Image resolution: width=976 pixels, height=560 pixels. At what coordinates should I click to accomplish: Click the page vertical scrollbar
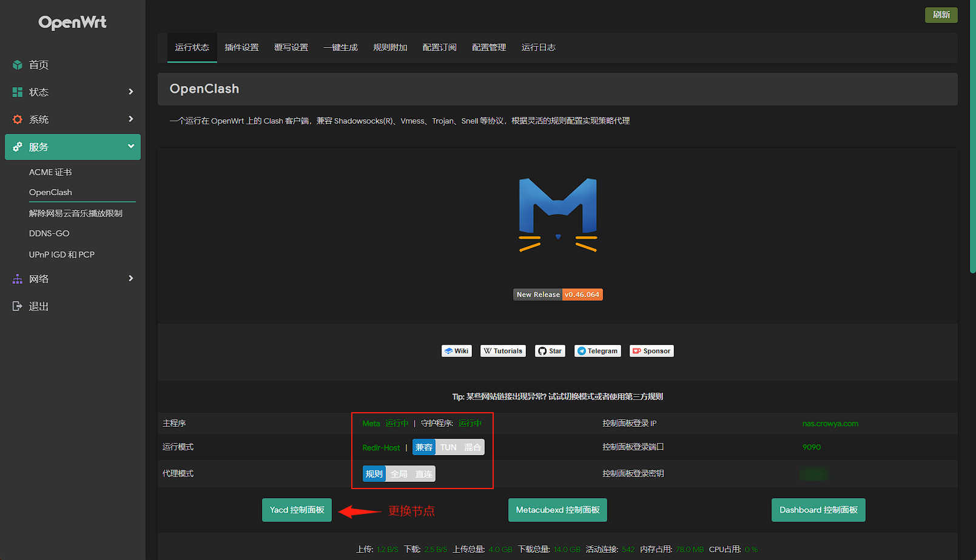click(x=973, y=136)
